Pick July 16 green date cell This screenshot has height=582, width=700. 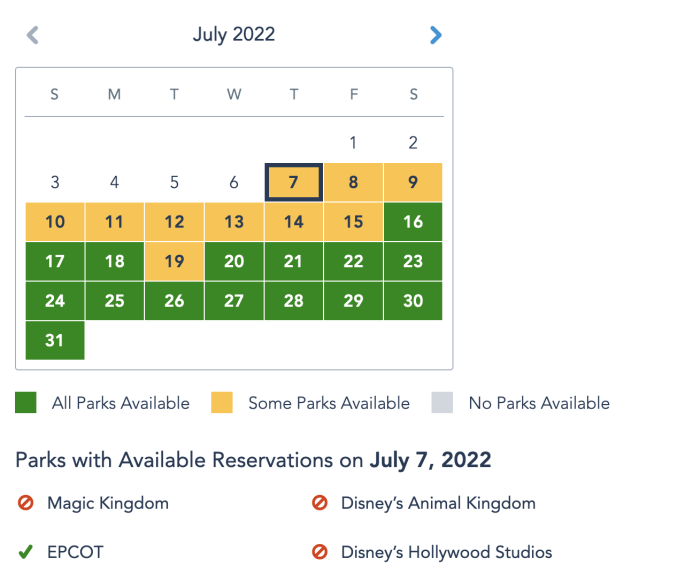coord(413,222)
